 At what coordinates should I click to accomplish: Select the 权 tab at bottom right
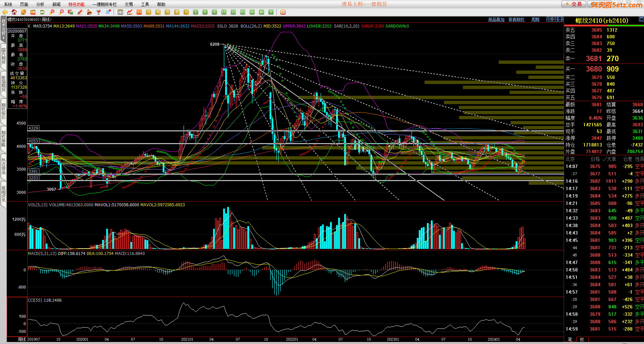tap(582, 339)
